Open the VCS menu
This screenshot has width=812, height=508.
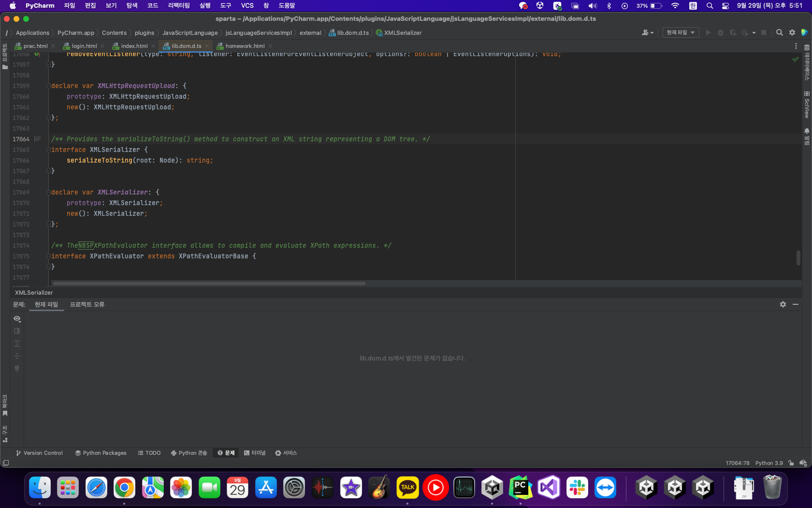pyautogui.click(x=247, y=5)
